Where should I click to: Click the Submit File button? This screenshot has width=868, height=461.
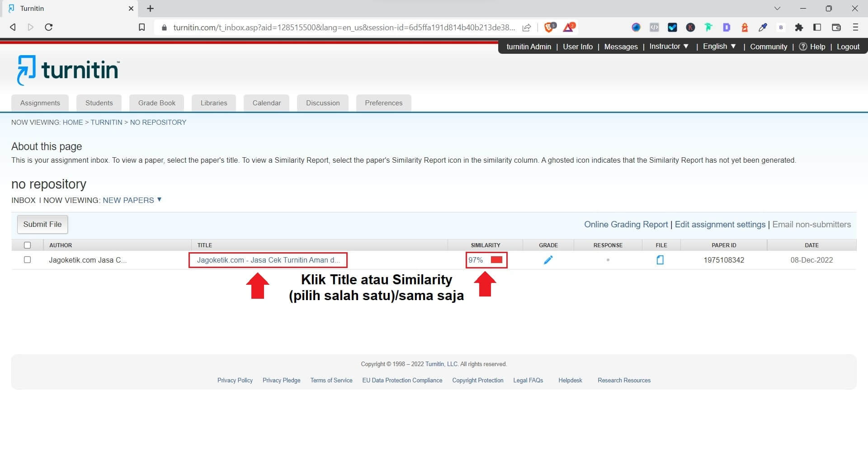[x=42, y=224]
